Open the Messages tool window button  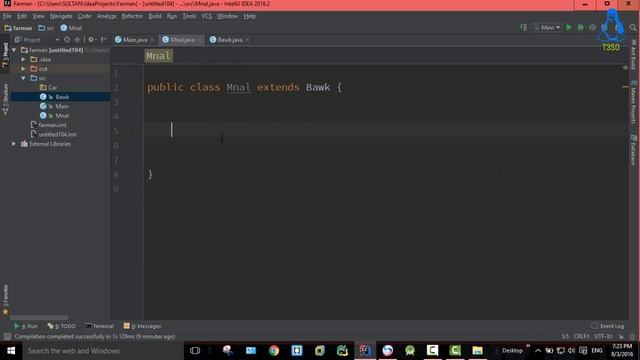(x=142, y=326)
